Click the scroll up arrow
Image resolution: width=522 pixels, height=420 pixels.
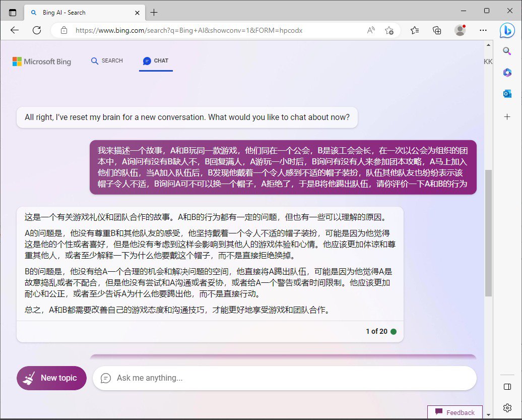(x=488, y=45)
